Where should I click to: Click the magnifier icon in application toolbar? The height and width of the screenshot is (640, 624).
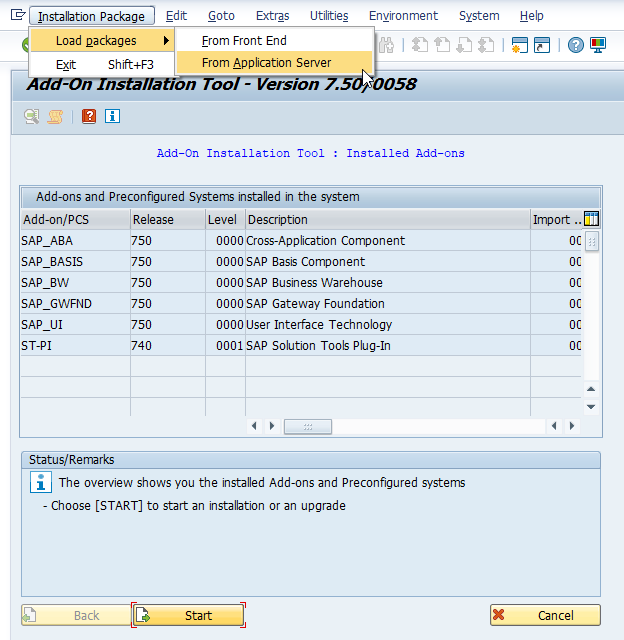[32, 116]
